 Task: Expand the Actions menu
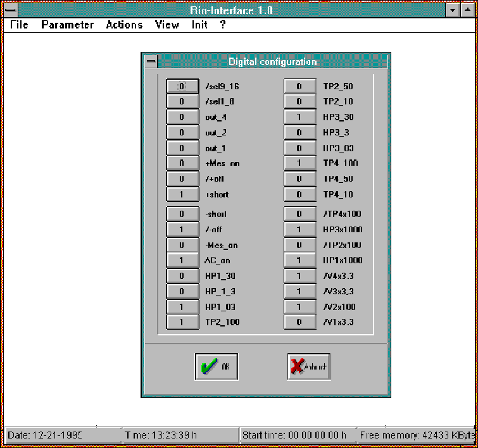point(124,25)
